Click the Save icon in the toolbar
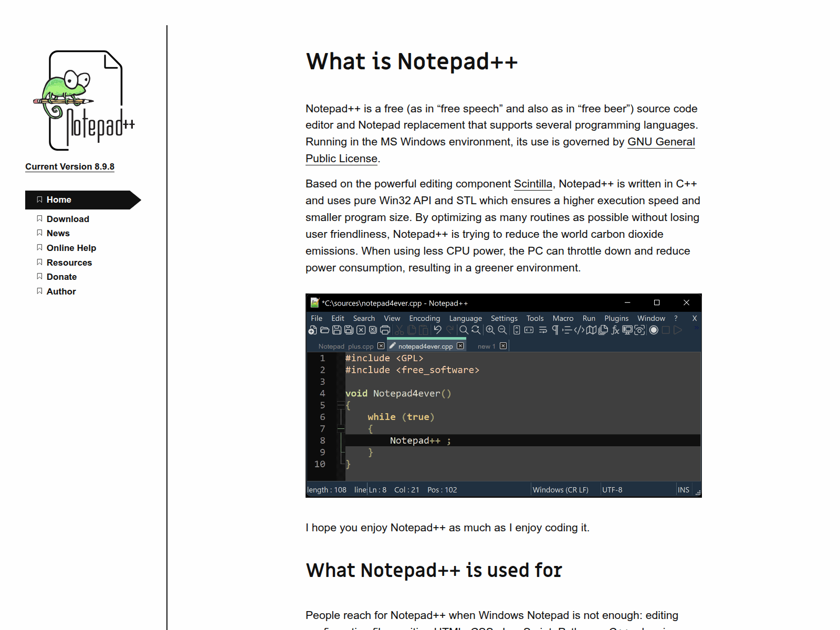The image size is (840, 630). (337, 330)
